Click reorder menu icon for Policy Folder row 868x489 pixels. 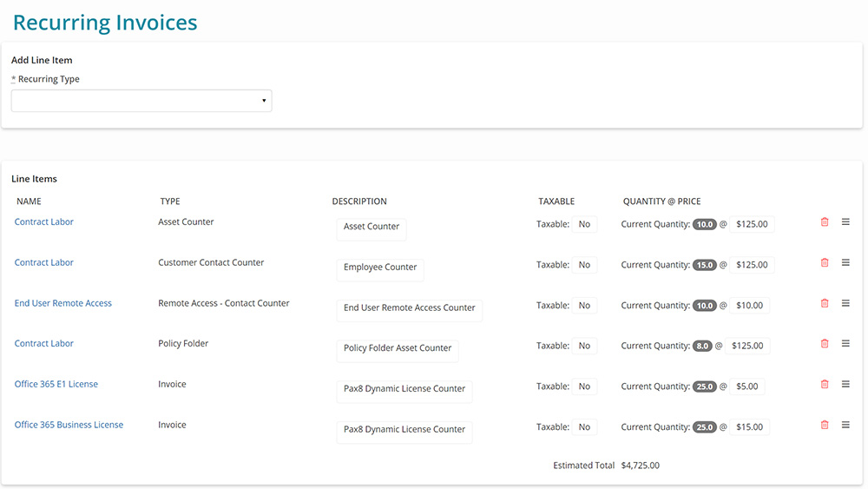point(845,344)
